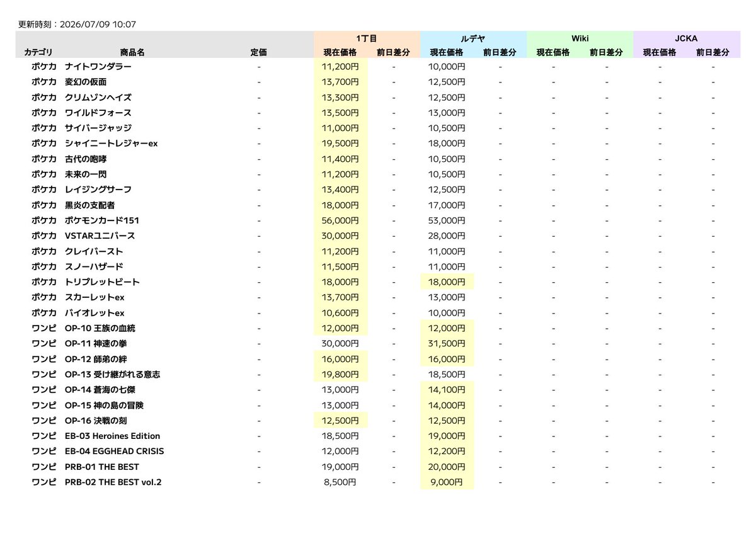
Task: Select the VSTARユニバース product name
Action: click(100, 236)
